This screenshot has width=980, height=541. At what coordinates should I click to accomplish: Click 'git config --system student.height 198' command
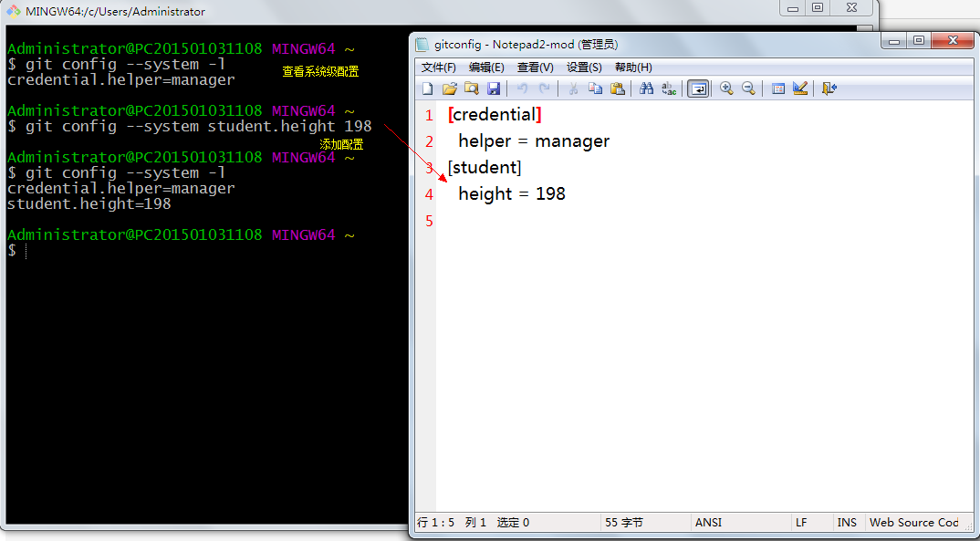(x=199, y=126)
